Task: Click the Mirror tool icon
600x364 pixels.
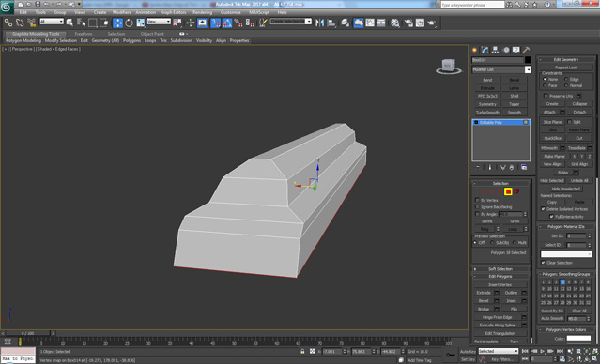Action: click(x=319, y=23)
